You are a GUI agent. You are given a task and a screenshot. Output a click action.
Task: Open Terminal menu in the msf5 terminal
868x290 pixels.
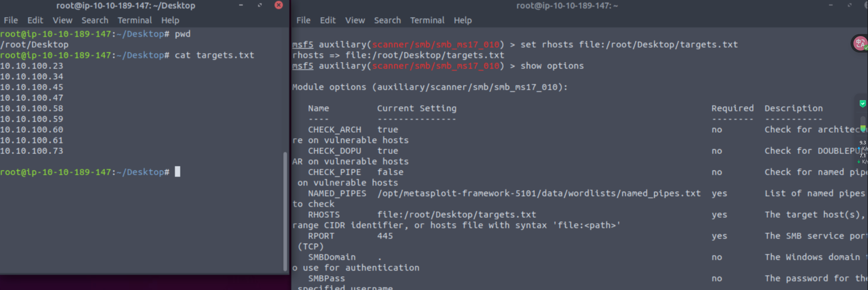pos(427,20)
